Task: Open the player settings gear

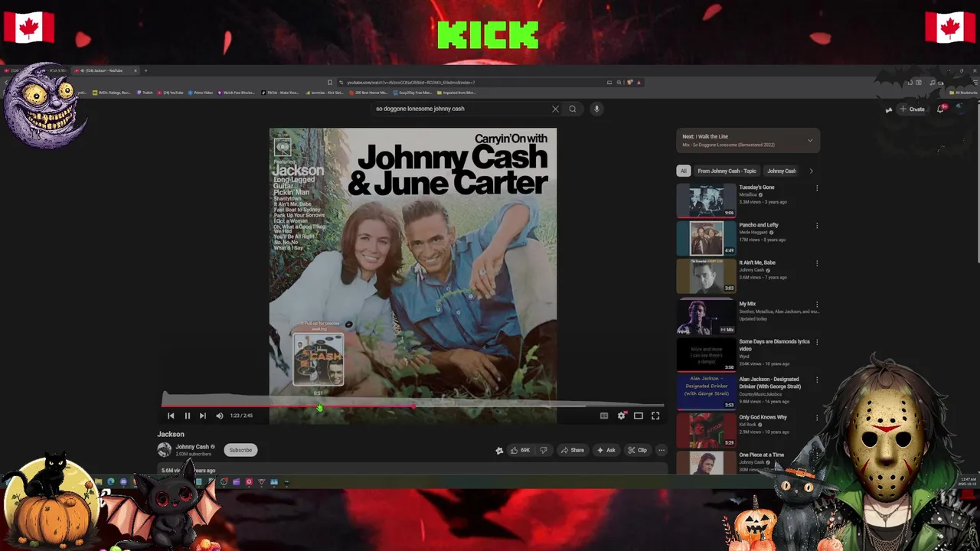Action: click(x=622, y=416)
